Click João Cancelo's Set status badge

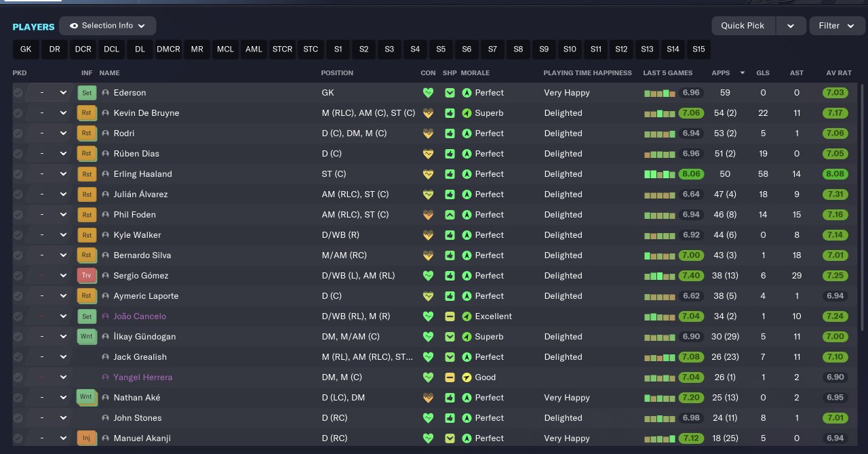tap(87, 316)
